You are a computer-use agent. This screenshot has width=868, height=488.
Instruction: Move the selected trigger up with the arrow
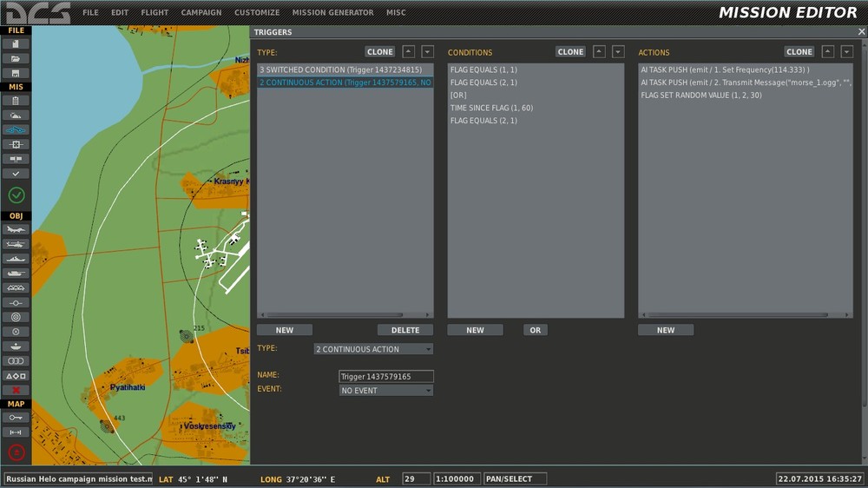pos(409,52)
